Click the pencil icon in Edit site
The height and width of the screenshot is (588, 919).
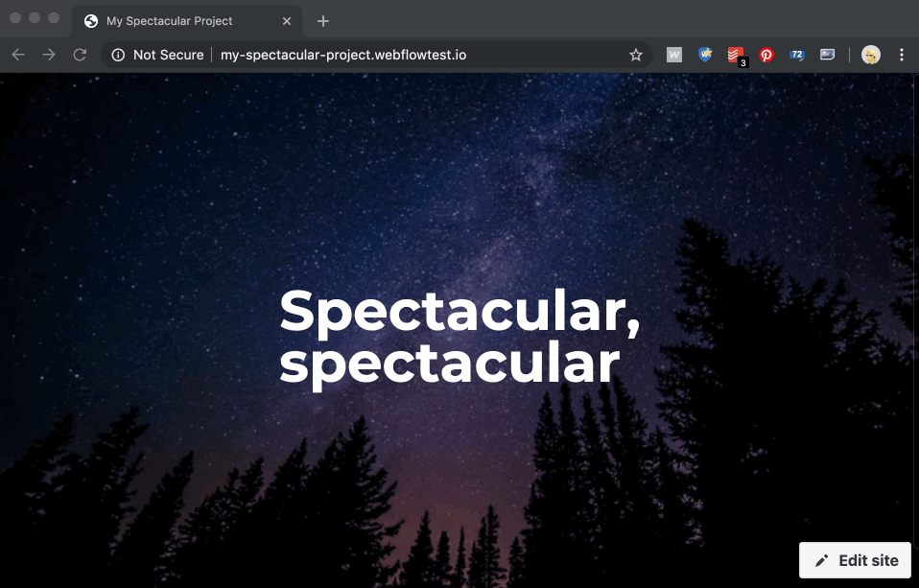click(822, 561)
